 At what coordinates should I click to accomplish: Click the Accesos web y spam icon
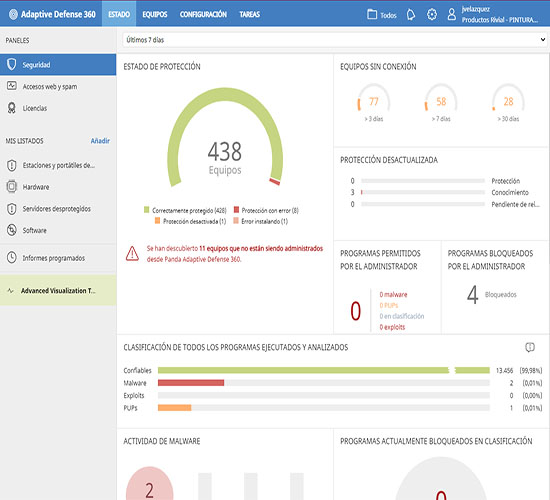12,86
